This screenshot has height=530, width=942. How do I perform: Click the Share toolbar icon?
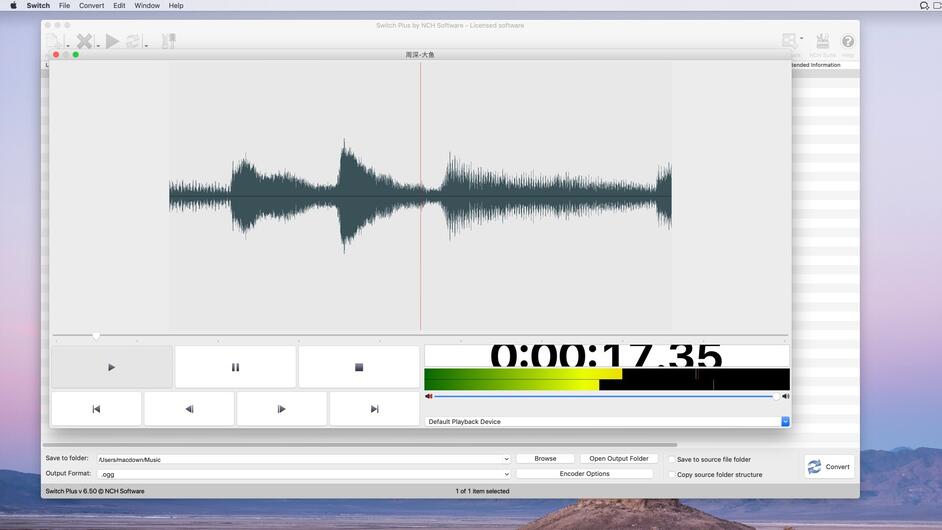coord(789,41)
